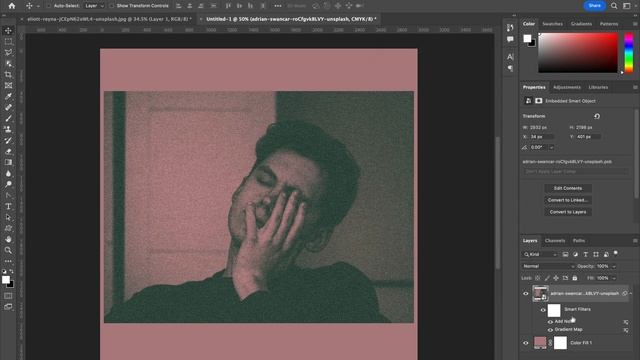640x360 pixels.
Task: Open the Paragraph panel icon
Action: [x=510, y=68]
